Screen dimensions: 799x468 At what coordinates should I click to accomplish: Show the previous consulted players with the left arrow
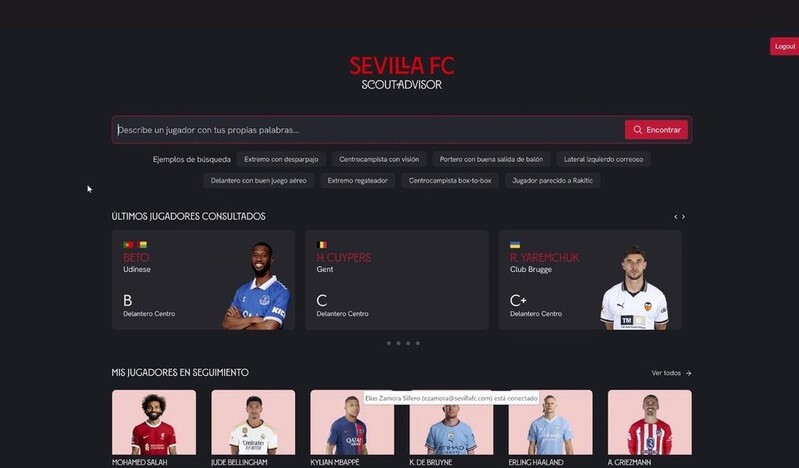coord(676,217)
